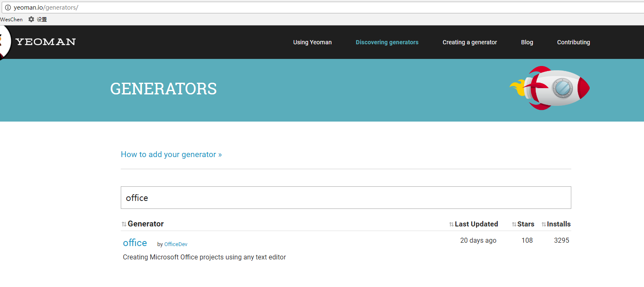
Task: Click the YEOMAN wordmark
Action: coord(46,42)
